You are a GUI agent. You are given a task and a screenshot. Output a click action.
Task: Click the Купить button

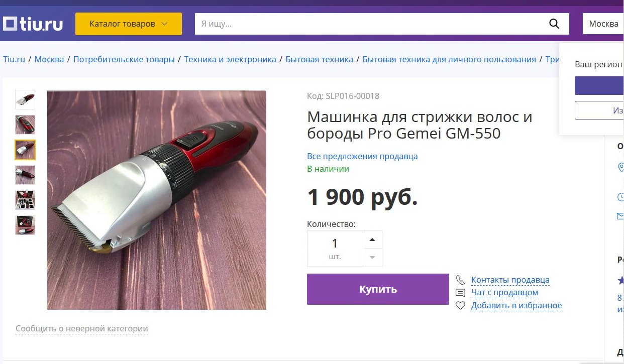[x=378, y=289]
